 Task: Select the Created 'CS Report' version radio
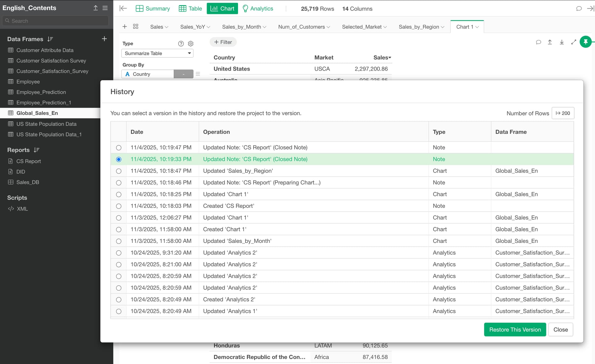point(119,206)
